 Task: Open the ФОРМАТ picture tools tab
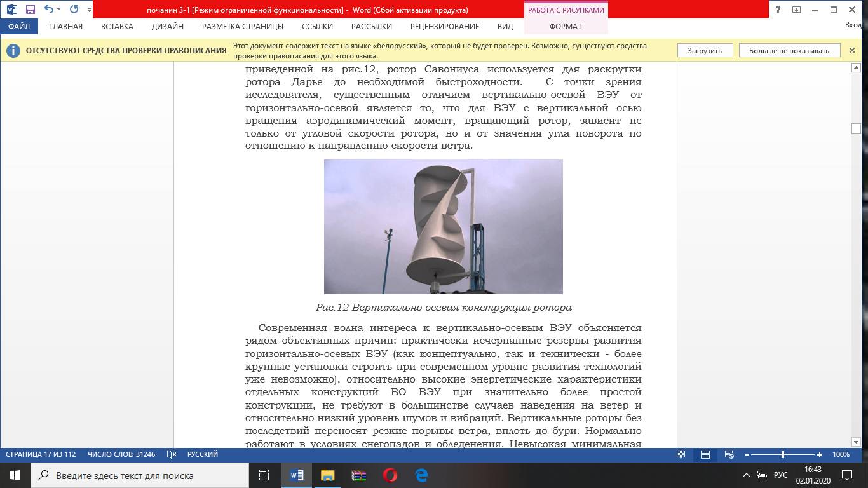coord(566,27)
